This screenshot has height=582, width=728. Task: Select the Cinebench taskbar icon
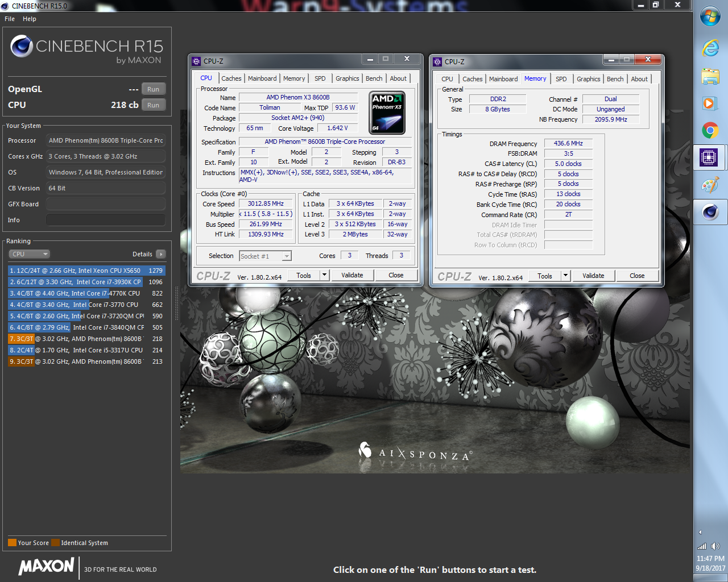710,213
